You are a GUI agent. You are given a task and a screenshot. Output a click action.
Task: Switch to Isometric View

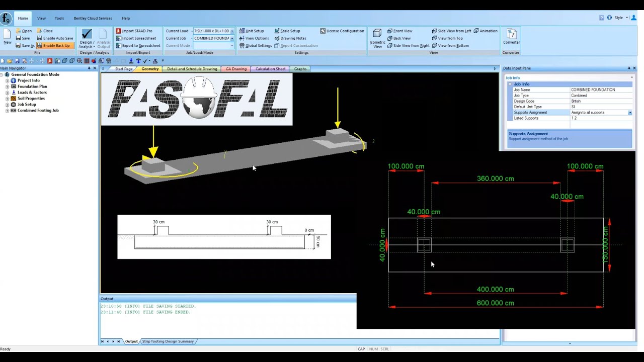coord(377,38)
